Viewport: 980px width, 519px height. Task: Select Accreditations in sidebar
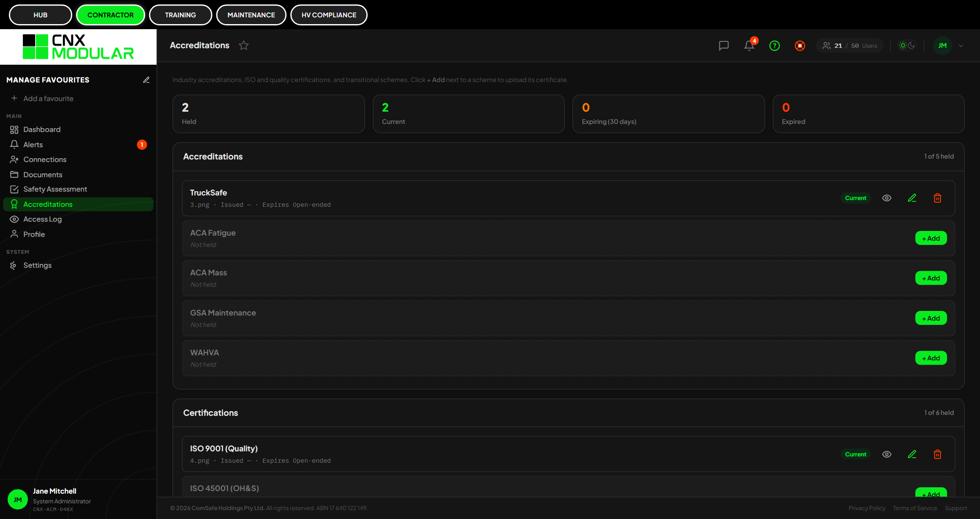(x=78, y=204)
